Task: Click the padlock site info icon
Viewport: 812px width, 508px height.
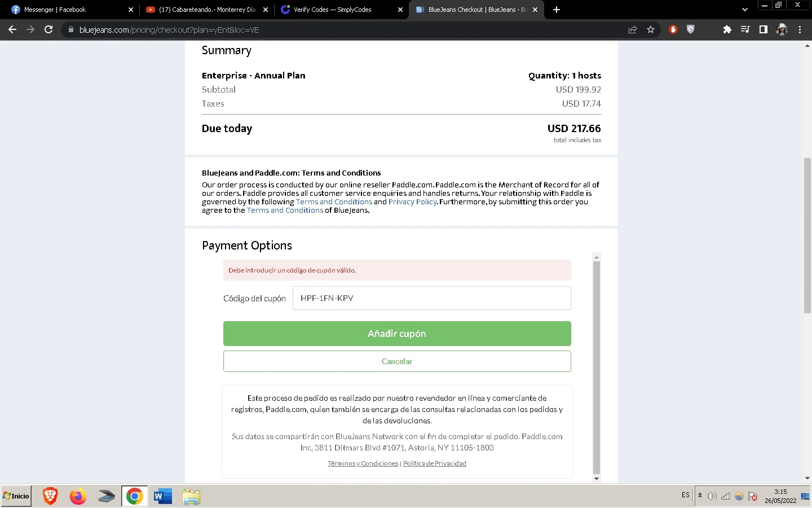Action: (x=70, y=29)
